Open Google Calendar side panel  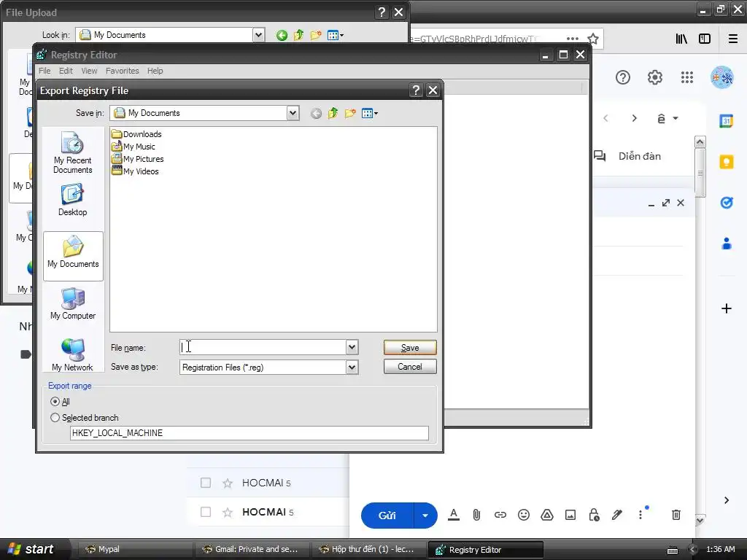click(x=726, y=121)
